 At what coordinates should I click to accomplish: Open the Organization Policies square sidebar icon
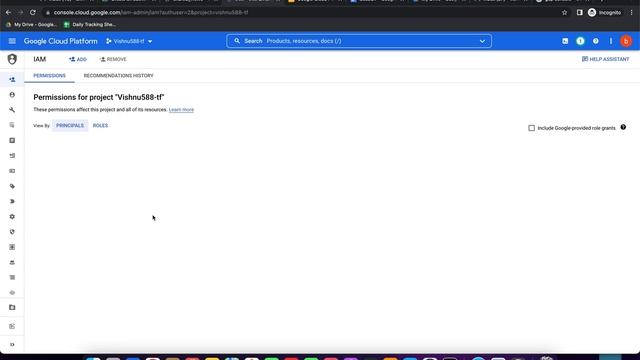pos(12,140)
